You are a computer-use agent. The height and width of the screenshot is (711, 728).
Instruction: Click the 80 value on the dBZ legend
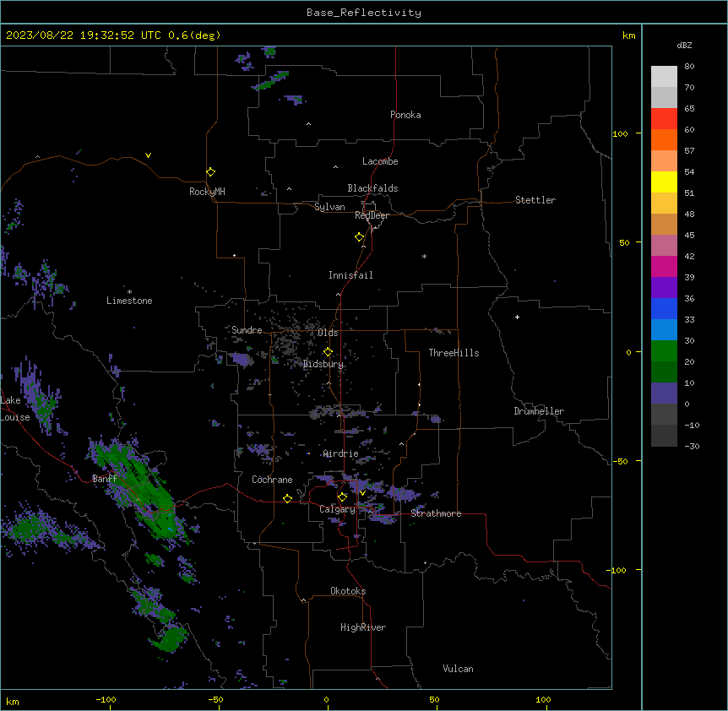tap(689, 67)
